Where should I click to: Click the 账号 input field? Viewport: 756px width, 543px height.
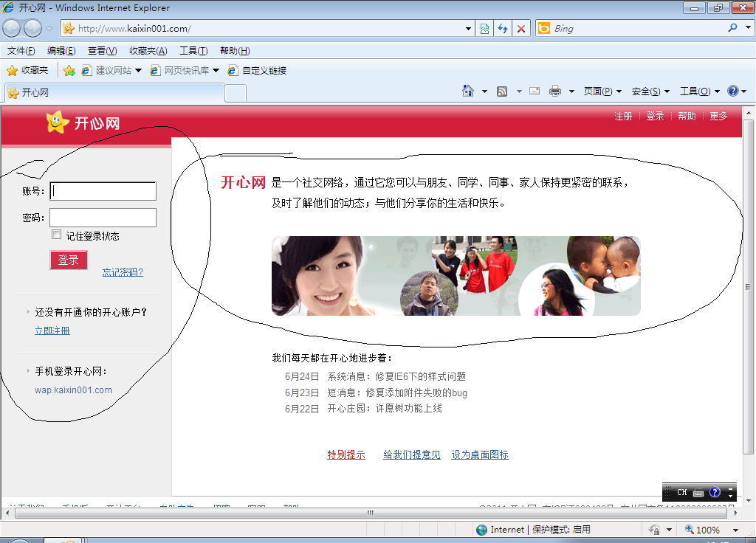click(103, 191)
